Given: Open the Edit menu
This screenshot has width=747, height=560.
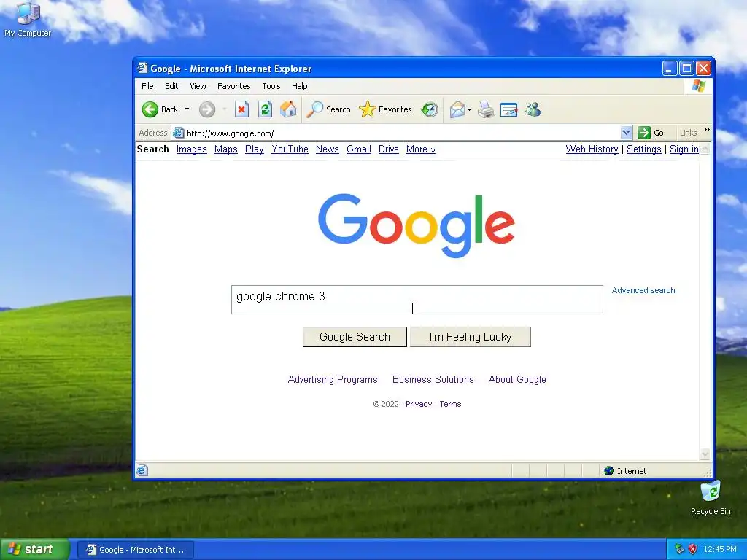Looking at the screenshot, I should coord(171,86).
